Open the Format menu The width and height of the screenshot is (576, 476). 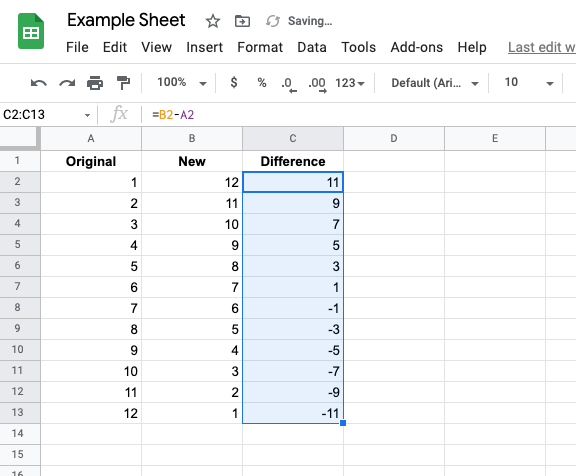tap(260, 47)
